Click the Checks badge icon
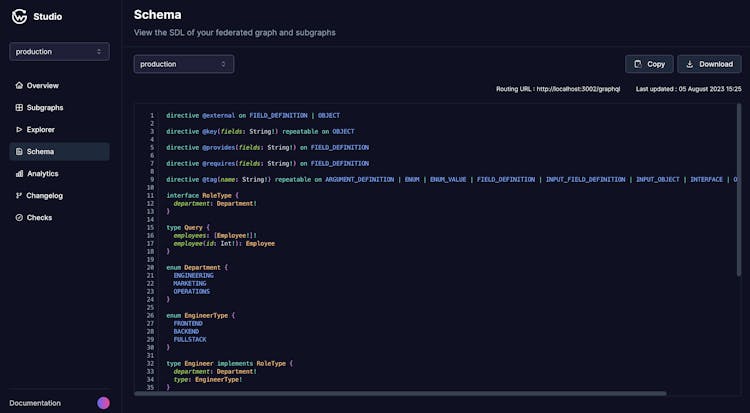 [x=18, y=218]
